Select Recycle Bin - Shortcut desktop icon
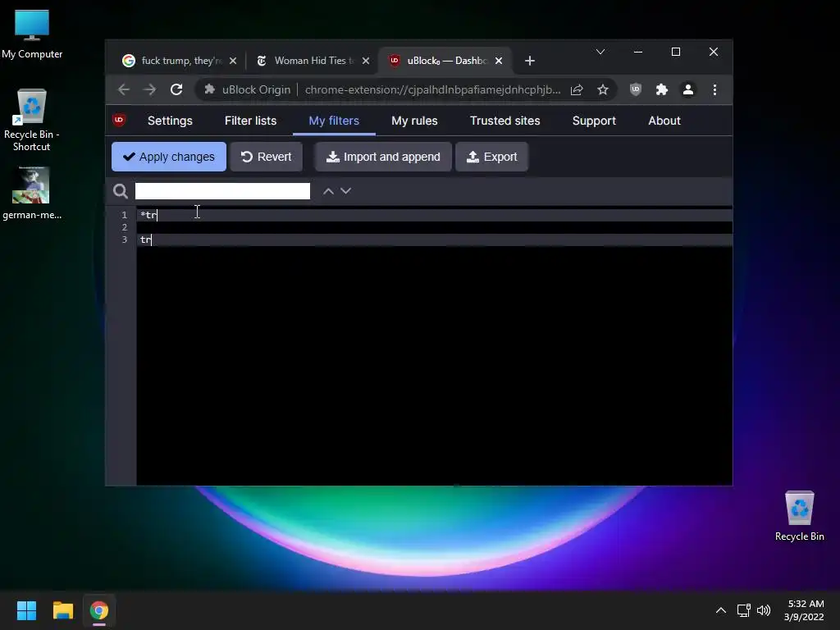The width and height of the screenshot is (840, 630). pyautogui.click(x=32, y=120)
